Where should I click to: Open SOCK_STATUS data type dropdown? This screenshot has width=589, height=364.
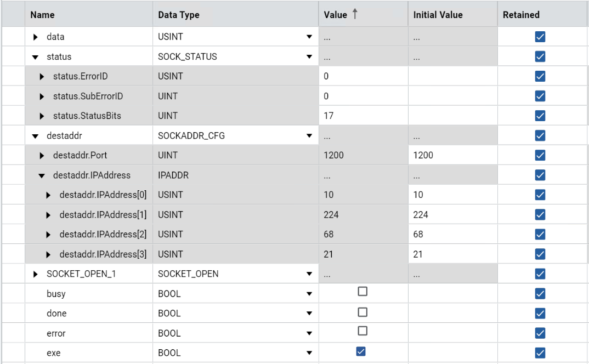[x=309, y=57]
